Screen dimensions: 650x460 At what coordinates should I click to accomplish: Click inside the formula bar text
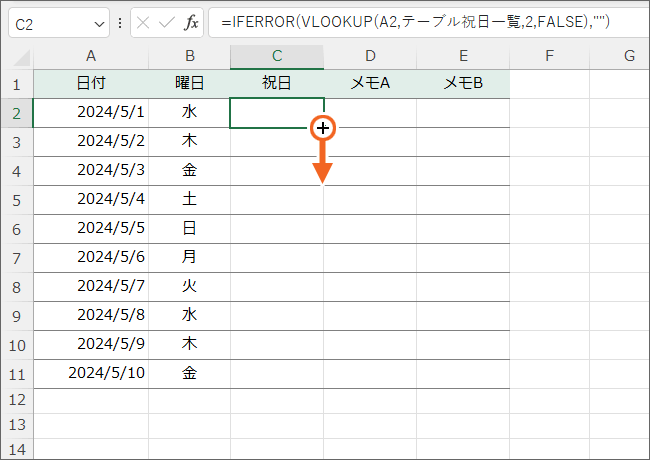pyautogui.click(x=415, y=22)
